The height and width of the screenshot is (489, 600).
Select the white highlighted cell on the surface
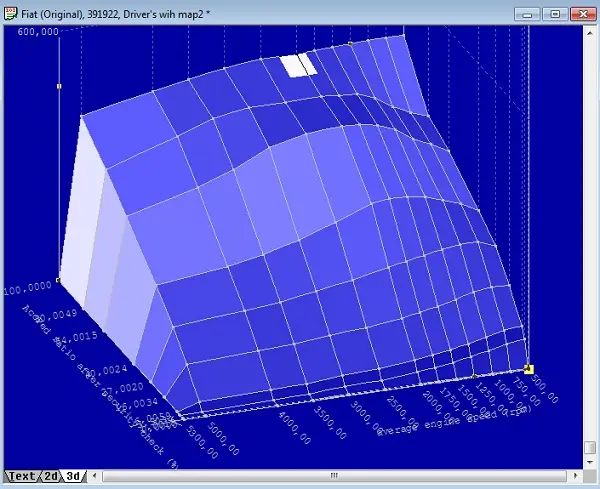coord(298,66)
